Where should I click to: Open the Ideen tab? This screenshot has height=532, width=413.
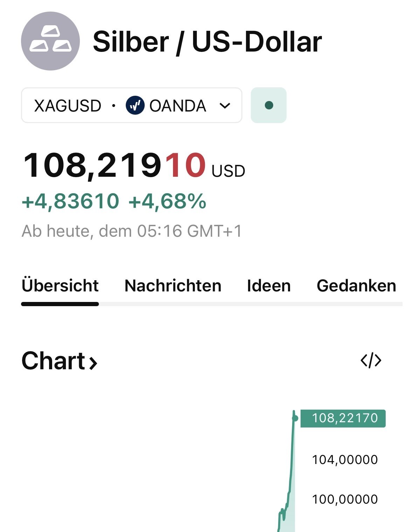[x=269, y=286]
